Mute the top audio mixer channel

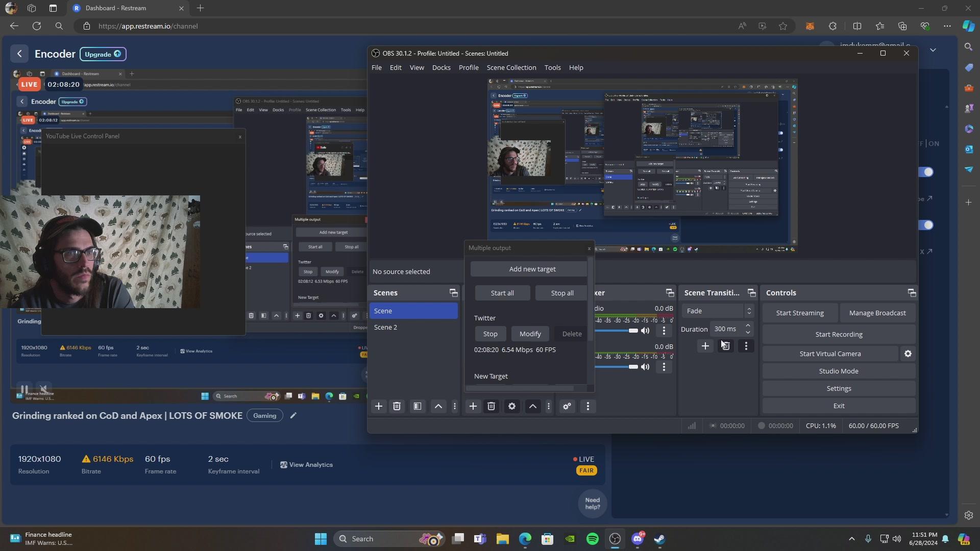tap(645, 331)
